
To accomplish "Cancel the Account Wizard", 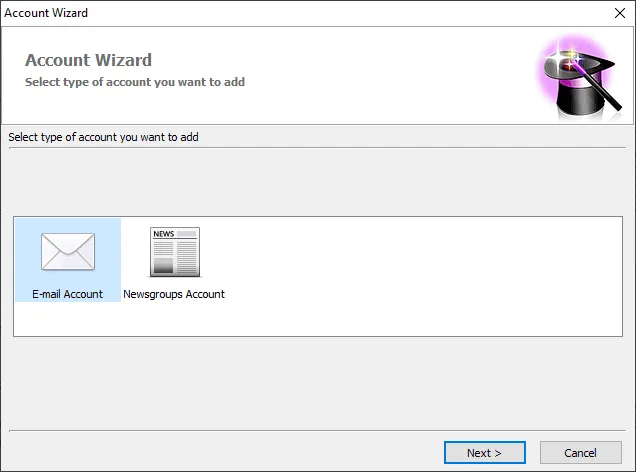I will (x=580, y=453).
